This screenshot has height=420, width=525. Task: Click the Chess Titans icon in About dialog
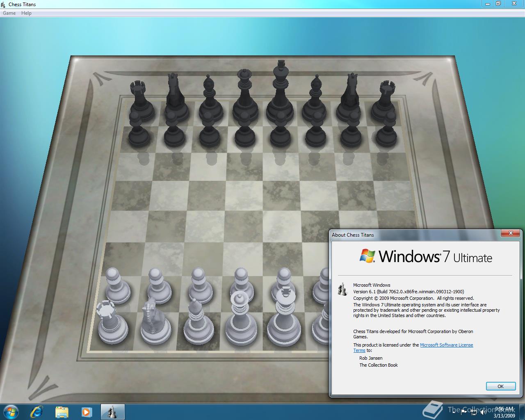click(342, 289)
